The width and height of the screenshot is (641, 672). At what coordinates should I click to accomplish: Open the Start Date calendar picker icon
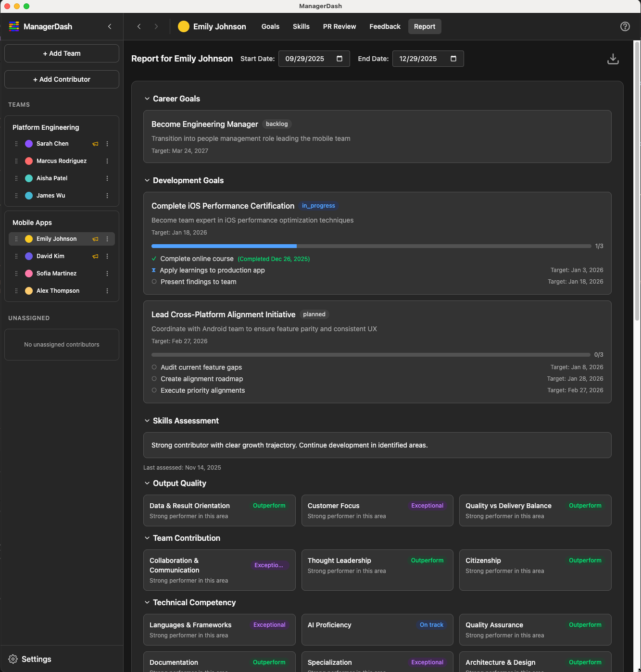(x=340, y=58)
